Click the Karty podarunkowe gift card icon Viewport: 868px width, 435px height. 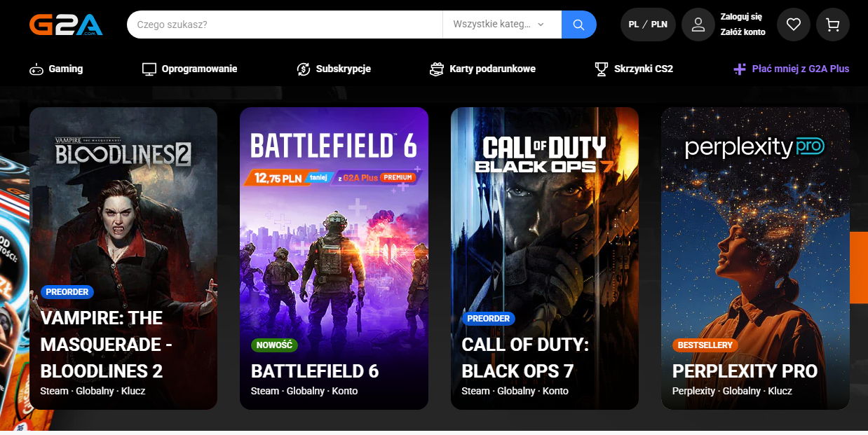point(437,69)
